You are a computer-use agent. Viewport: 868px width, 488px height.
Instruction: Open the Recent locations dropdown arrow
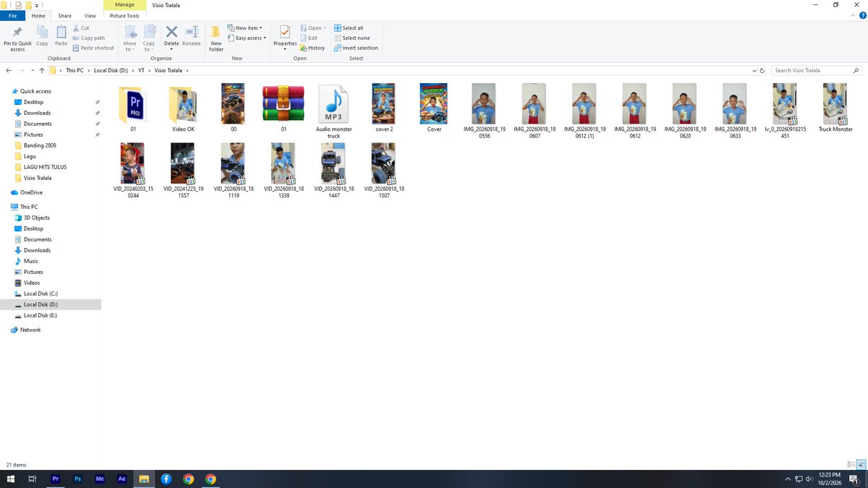point(32,71)
